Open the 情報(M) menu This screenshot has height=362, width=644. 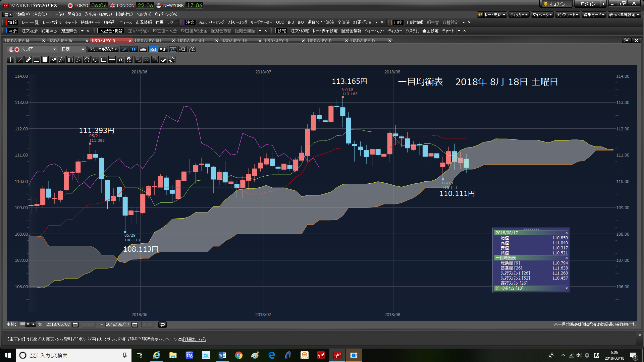[23, 14]
